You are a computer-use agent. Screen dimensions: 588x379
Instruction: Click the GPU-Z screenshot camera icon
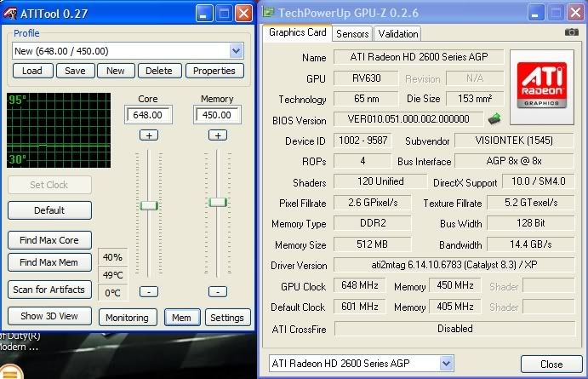572,32
